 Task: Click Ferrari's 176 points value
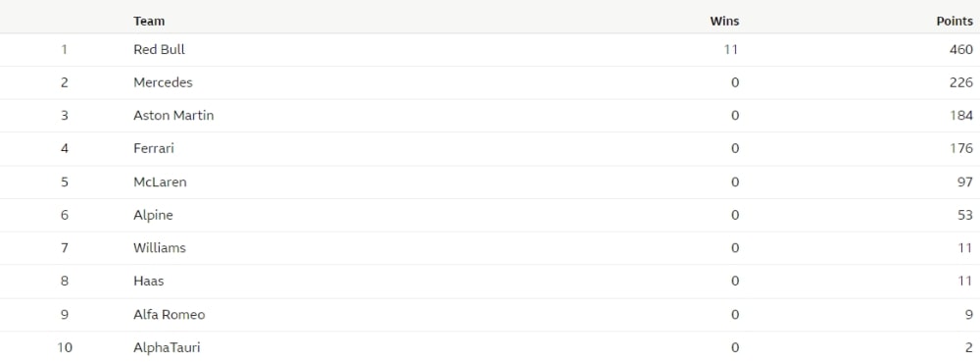pyautogui.click(x=961, y=149)
